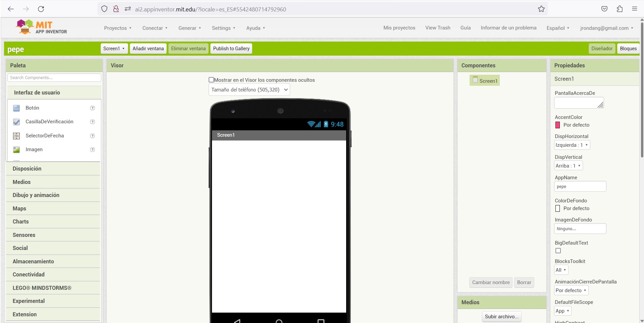This screenshot has width=644, height=323.
Task: Switch to the Bloques view
Action: 628,49
